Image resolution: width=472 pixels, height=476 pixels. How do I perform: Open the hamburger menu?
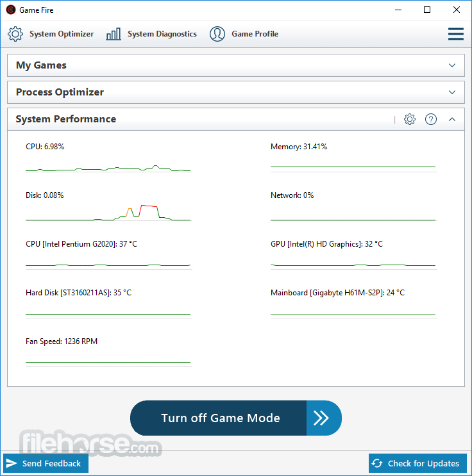(455, 34)
